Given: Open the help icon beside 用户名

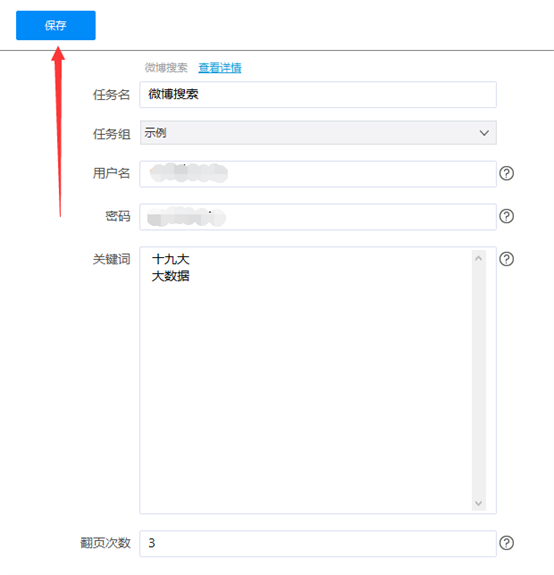Looking at the screenshot, I should coord(506,173).
